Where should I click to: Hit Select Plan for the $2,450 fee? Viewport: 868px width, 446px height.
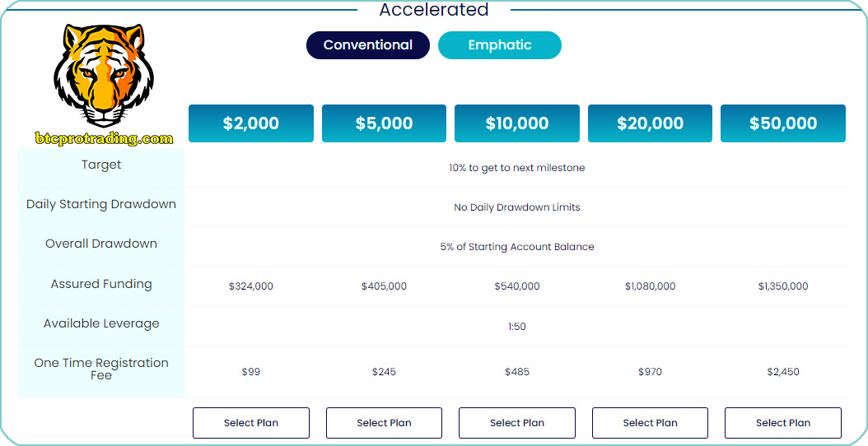tap(783, 423)
